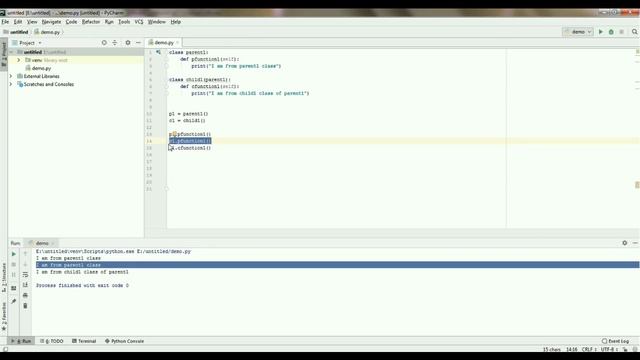Select the demo tab in Run panel
640x360 pixels.
pyautogui.click(x=41, y=243)
